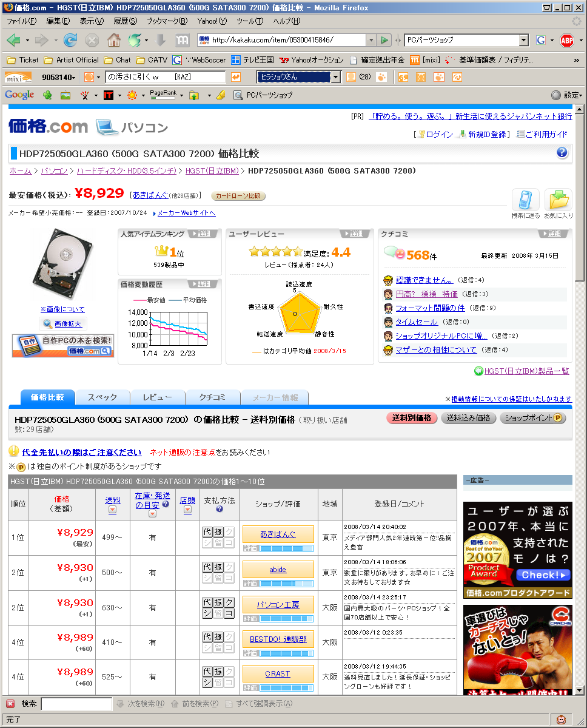The image size is (587, 728).
Task: Click the green Go arrow beside URL
Action: click(384, 40)
